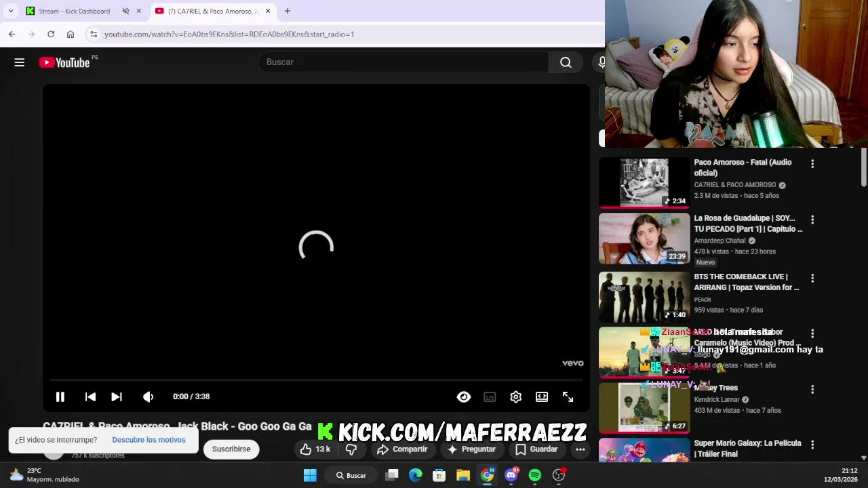868x488 pixels.
Task: Click the youtube.com URL address bar
Action: coord(229,34)
